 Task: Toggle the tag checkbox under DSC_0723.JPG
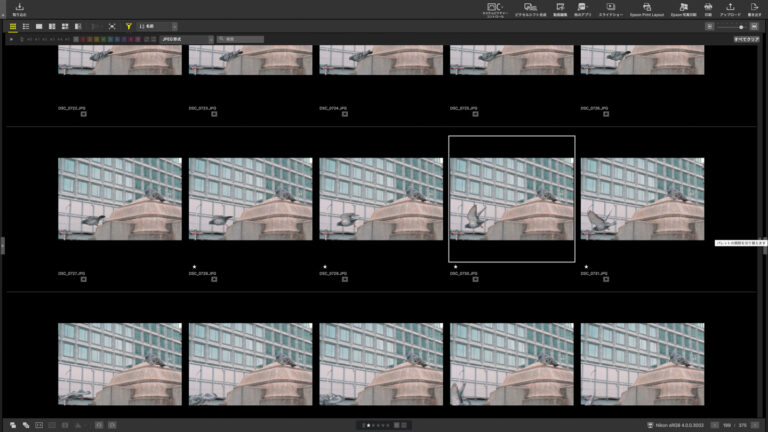click(215, 114)
